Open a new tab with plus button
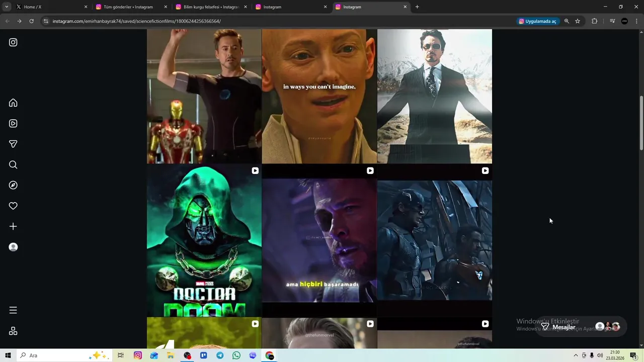This screenshot has width=644, height=362. pos(417,7)
